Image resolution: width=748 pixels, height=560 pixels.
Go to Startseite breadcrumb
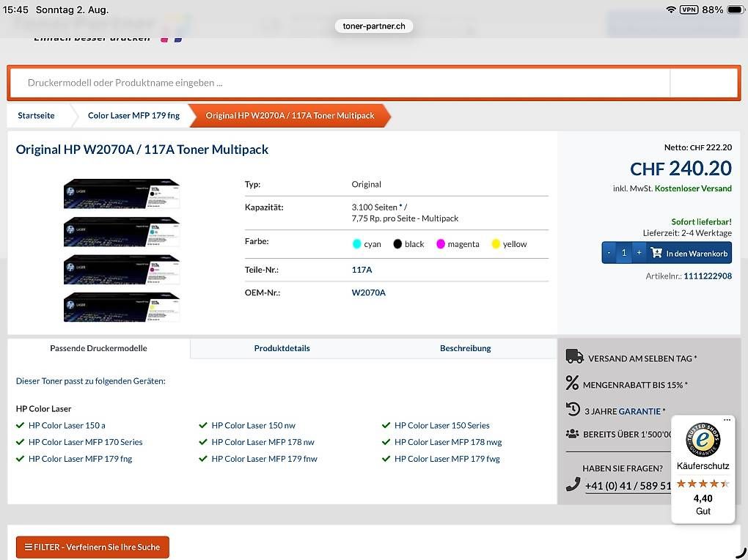pyautogui.click(x=36, y=115)
